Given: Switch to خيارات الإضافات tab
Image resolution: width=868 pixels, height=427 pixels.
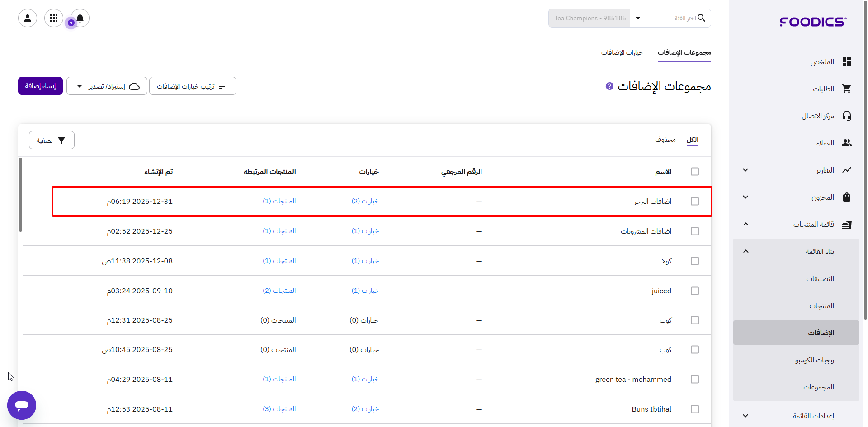Looking at the screenshot, I should (622, 53).
